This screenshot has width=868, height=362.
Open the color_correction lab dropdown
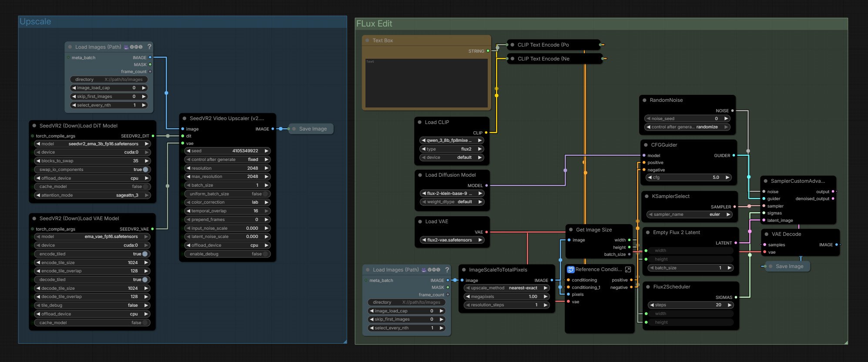pyautogui.click(x=227, y=202)
